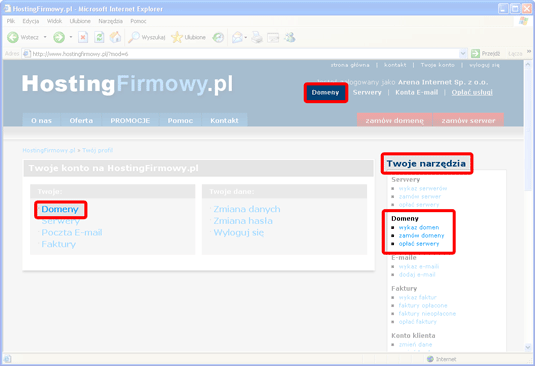The image size is (535, 366).
Task: Open the Twoje konto top link
Action: (x=437, y=65)
